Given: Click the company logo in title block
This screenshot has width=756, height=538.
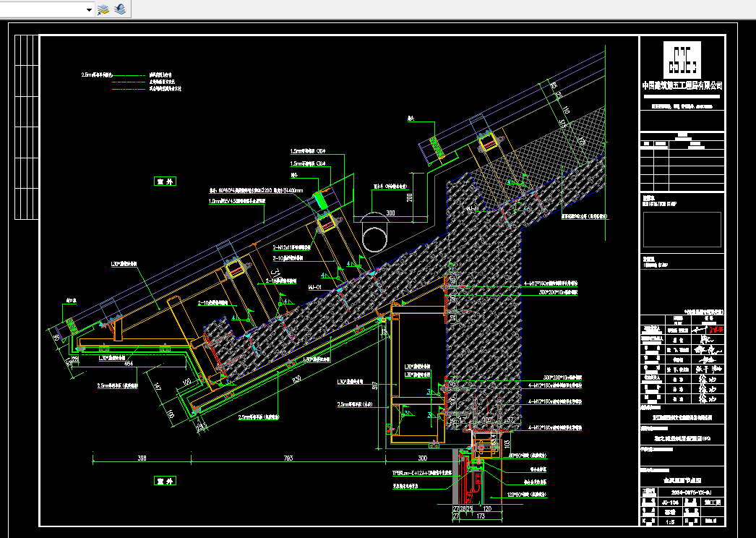Looking at the screenshot, I should pos(682,60).
